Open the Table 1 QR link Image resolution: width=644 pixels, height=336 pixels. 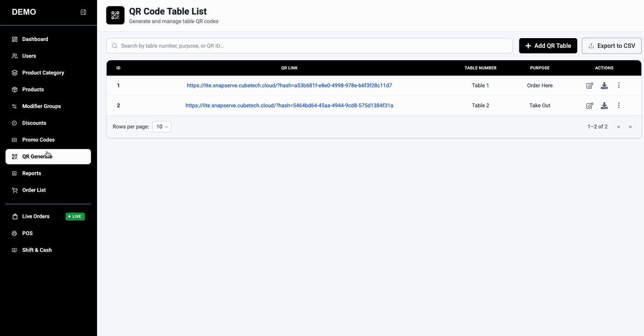click(x=289, y=85)
